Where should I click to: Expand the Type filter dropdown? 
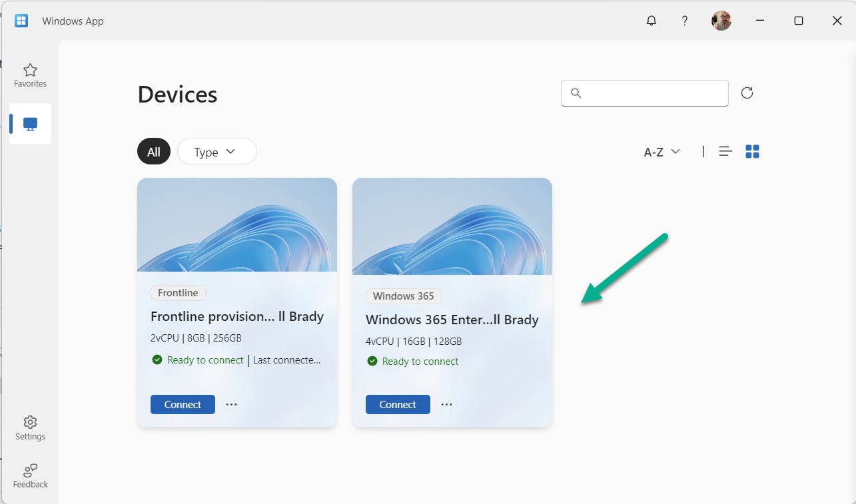[x=216, y=152]
